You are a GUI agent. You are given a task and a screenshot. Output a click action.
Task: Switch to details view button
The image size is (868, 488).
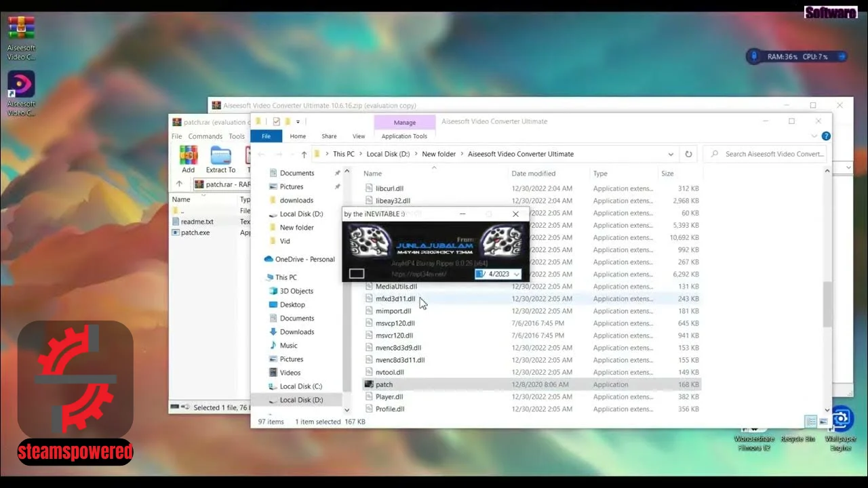(811, 422)
